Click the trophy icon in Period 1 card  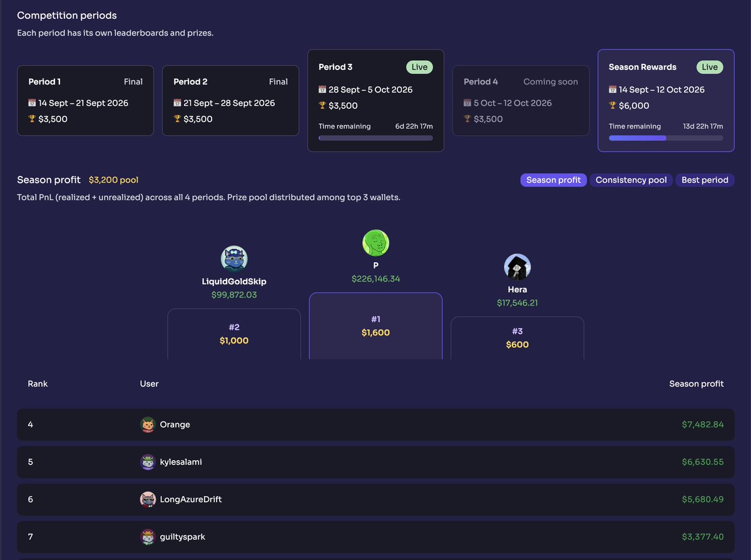pyautogui.click(x=33, y=119)
